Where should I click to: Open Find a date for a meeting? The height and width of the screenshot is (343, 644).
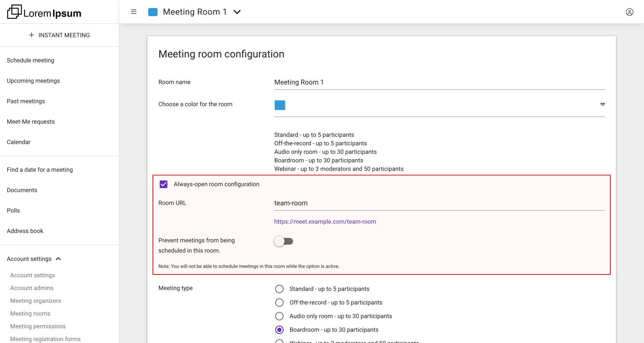pos(40,170)
